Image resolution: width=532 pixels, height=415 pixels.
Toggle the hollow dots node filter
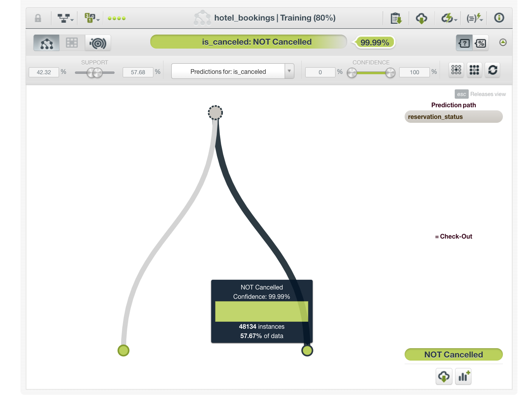pyautogui.click(x=456, y=70)
